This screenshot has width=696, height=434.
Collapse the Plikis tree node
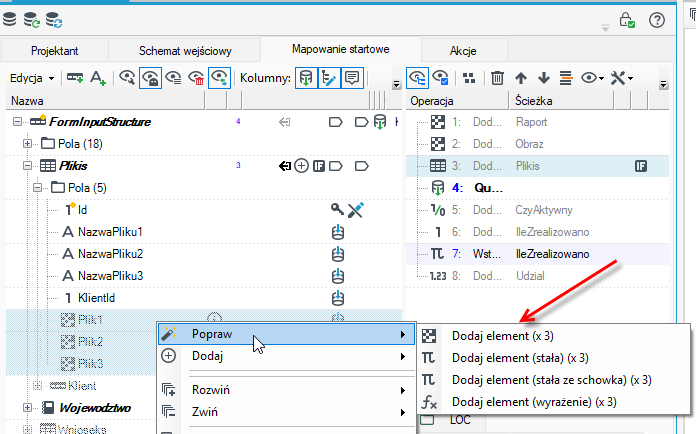tap(27, 166)
